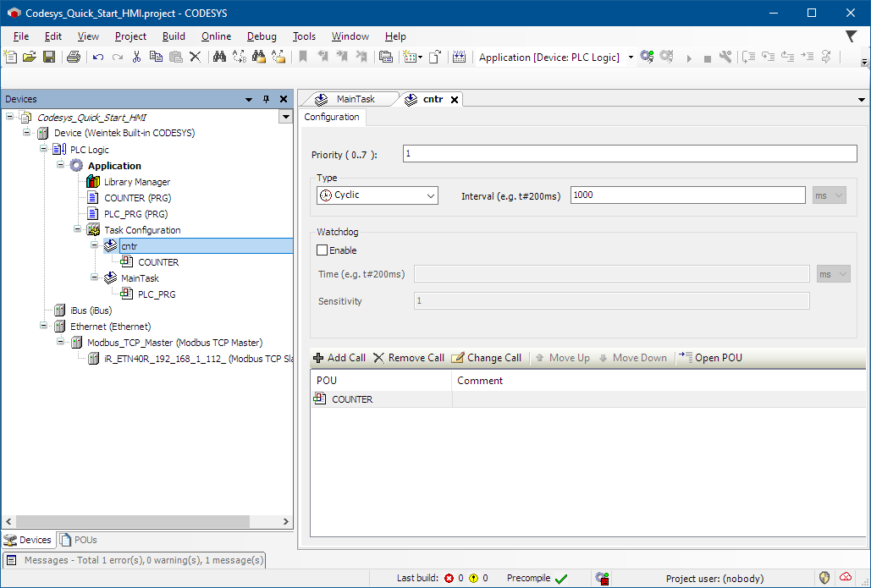Open the Build menu
The width and height of the screenshot is (871, 588).
174,36
